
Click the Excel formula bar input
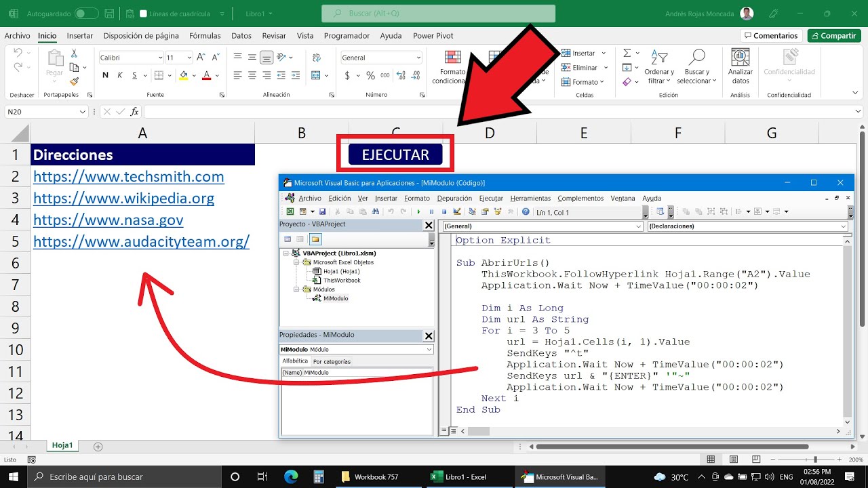503,112
